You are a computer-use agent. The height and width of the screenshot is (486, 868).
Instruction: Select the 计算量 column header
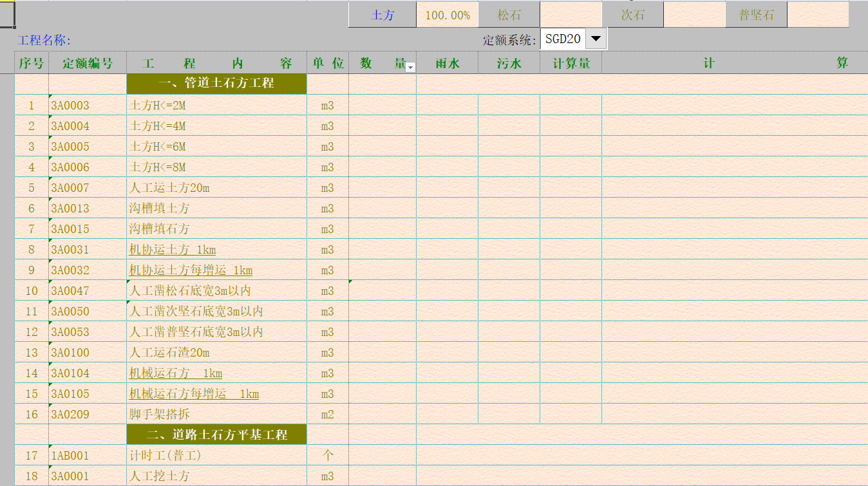[x=571, y=63]
